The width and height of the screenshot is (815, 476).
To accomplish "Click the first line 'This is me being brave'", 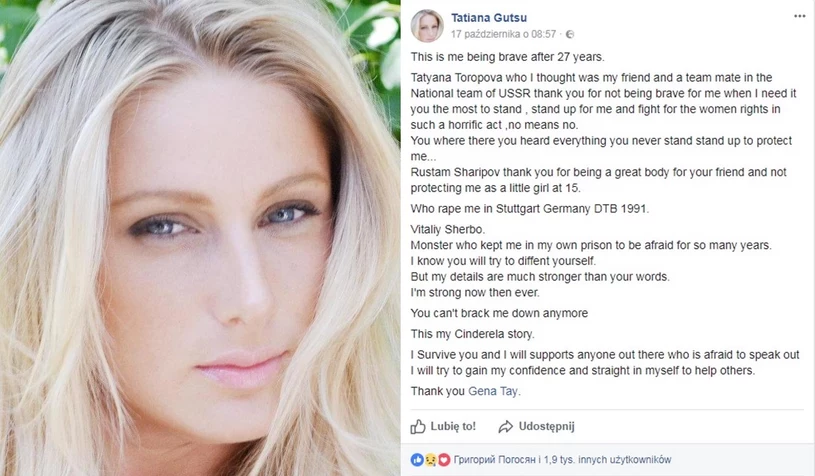I will (x=508, y=57).
